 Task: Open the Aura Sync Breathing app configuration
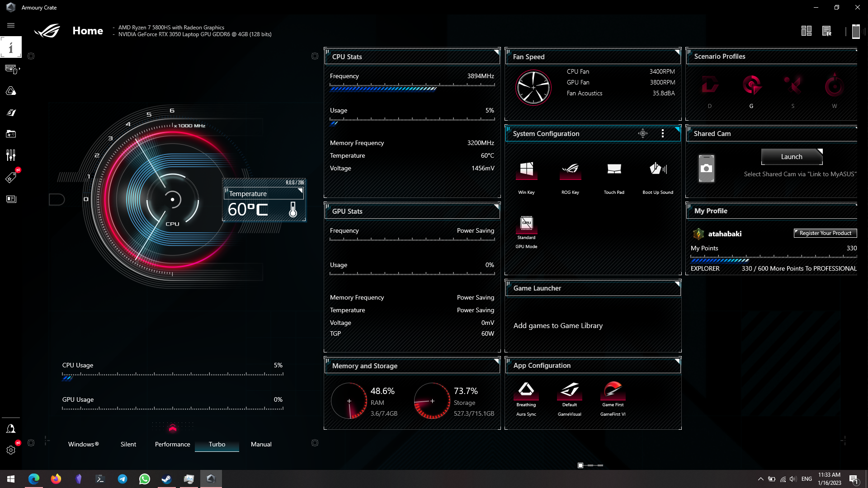(526, 390)
